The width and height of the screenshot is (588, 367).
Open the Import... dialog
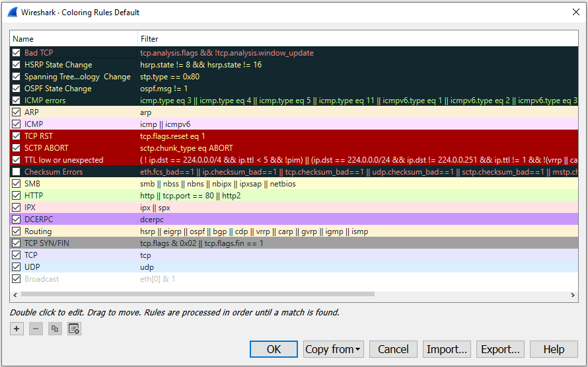coord(447,349)
